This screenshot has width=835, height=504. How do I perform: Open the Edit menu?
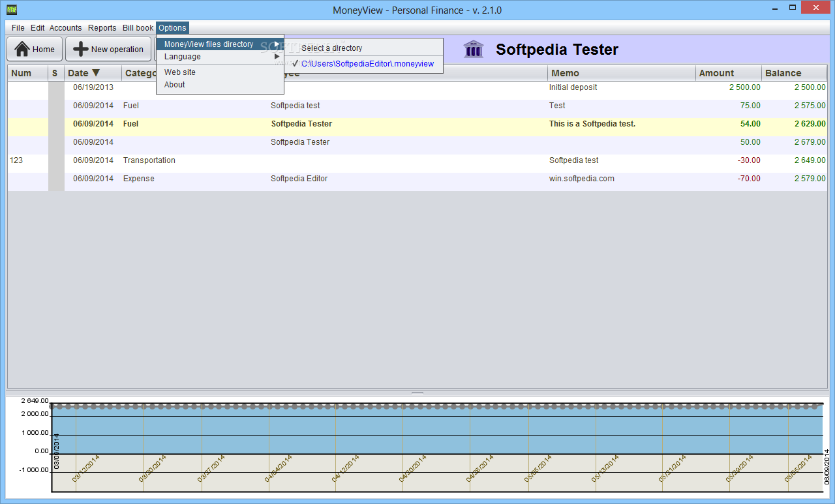click(x=38, y=28)
